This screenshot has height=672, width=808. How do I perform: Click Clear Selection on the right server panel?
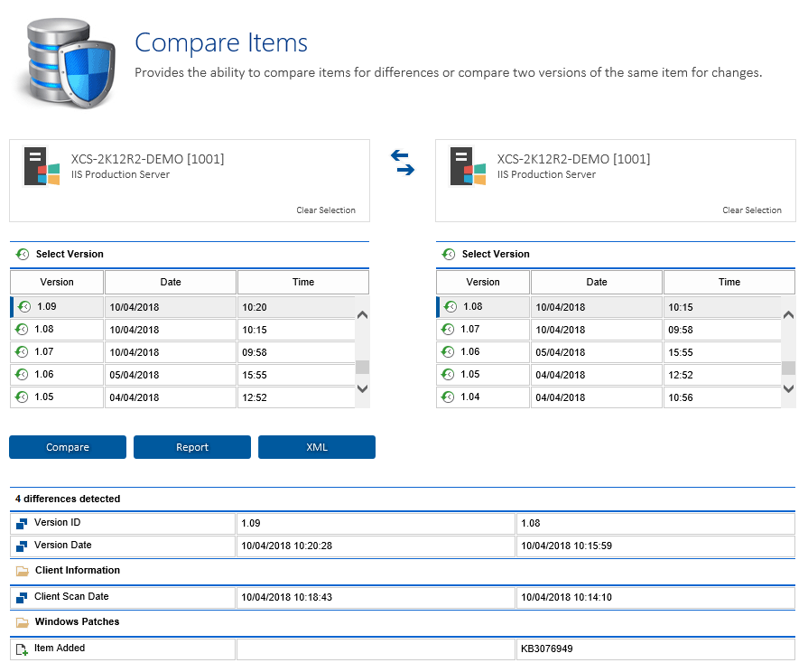[x=752, y=210]
